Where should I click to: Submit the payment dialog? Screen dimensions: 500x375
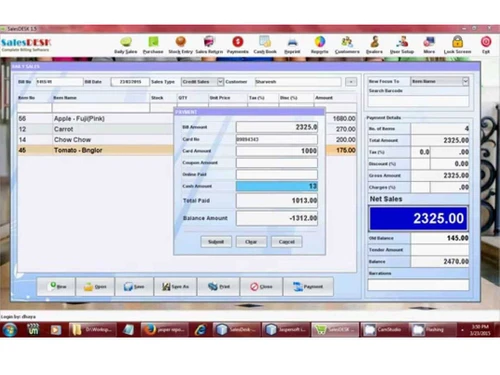pyautogui.click(x=216, y=242)
